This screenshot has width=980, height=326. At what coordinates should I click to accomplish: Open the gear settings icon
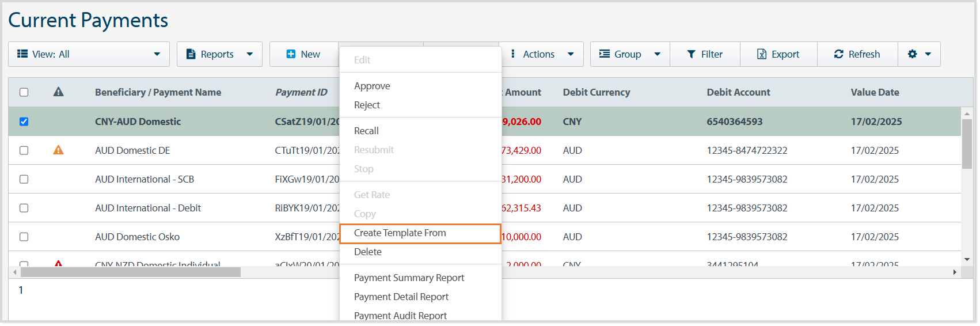tap(912, 54)
